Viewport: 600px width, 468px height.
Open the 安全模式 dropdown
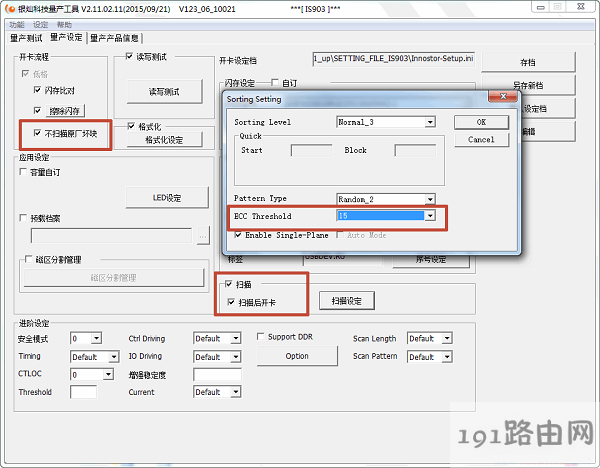[x=96, y=338]
